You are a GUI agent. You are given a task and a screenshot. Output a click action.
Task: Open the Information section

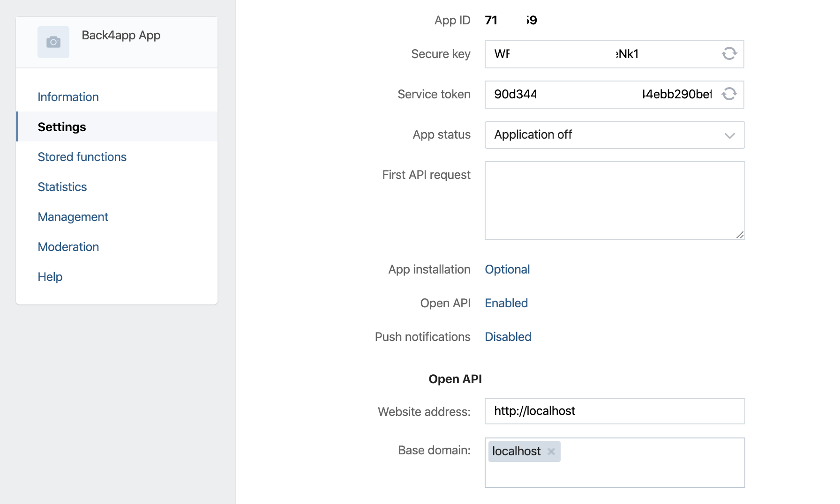pyautogui.click(x=68, y=97)
